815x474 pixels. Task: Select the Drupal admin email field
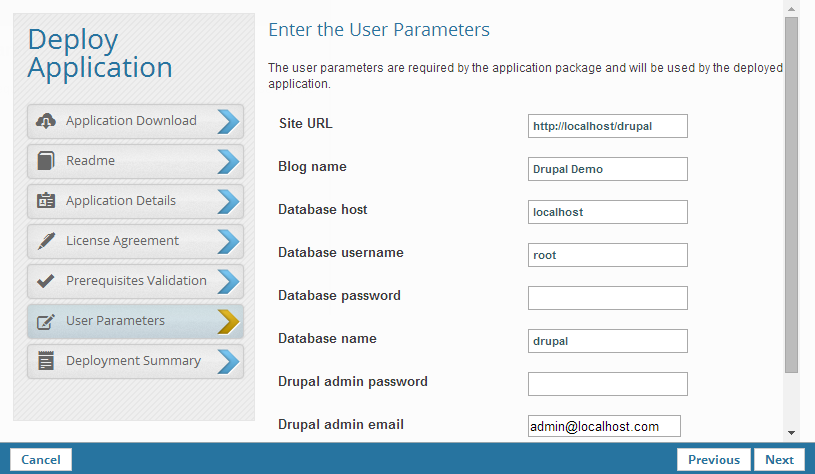point(604,426)
